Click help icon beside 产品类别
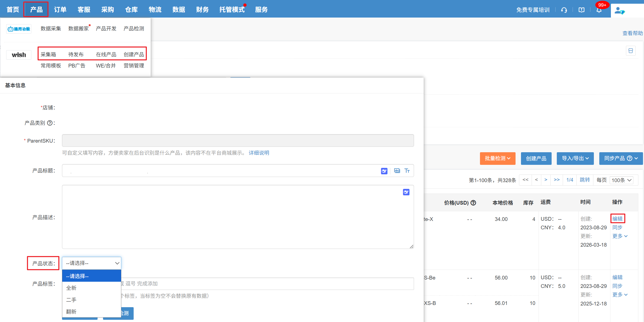The width and height of the screenshot is (644, 322). 50,123
